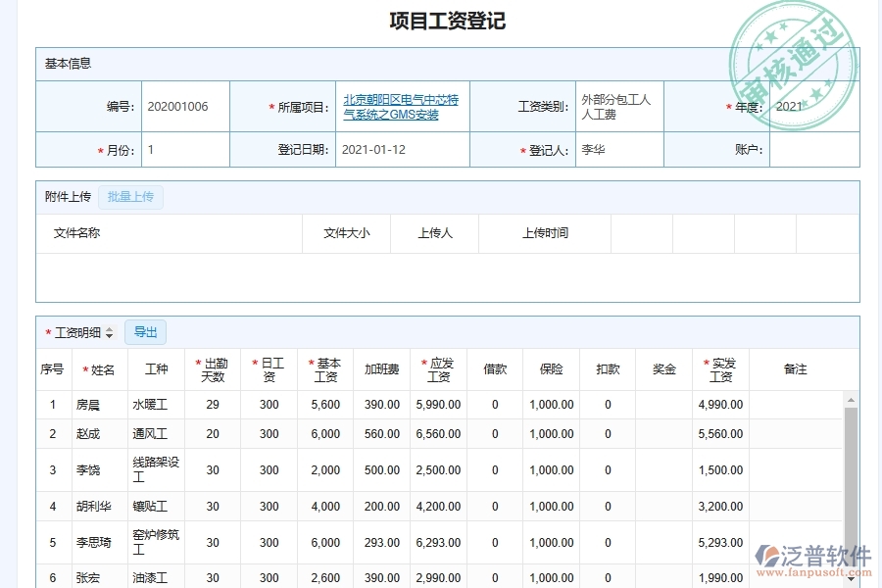
Task: Select the 登记人 field showing 李华
Action: [x=619, y=150]
